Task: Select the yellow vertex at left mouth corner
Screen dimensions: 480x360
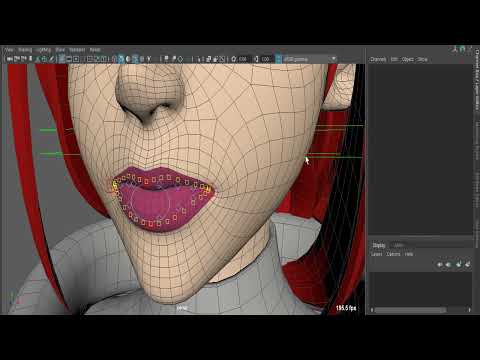Action: [x=115, y=184]
